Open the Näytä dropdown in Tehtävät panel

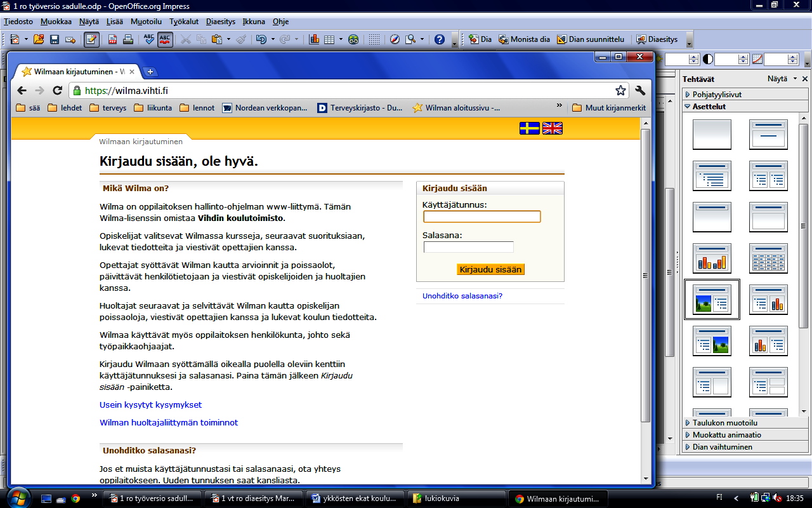(782, 79)
